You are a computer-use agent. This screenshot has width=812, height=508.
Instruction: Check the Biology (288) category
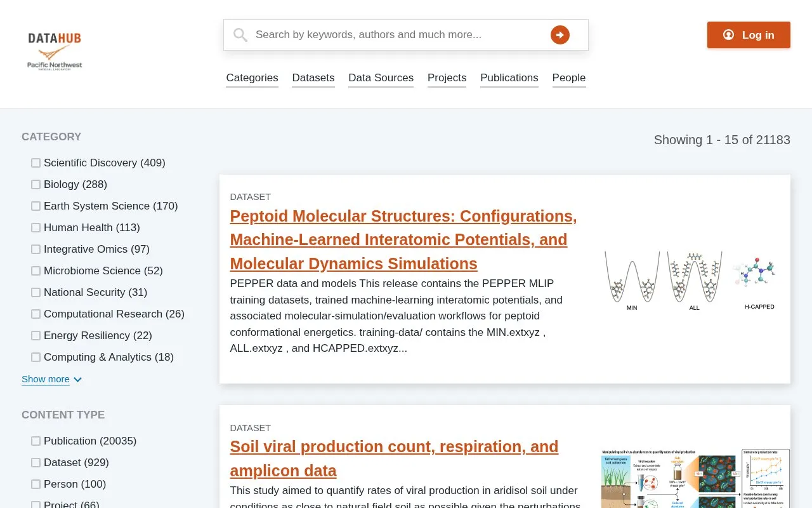[x=36, y=185]
